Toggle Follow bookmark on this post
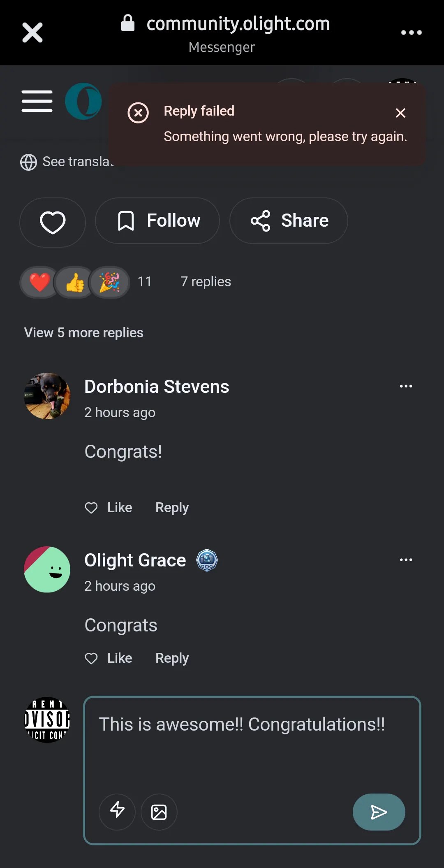Image resolution: width=444 pixels, height=868 pixels. tap(157, 221)
